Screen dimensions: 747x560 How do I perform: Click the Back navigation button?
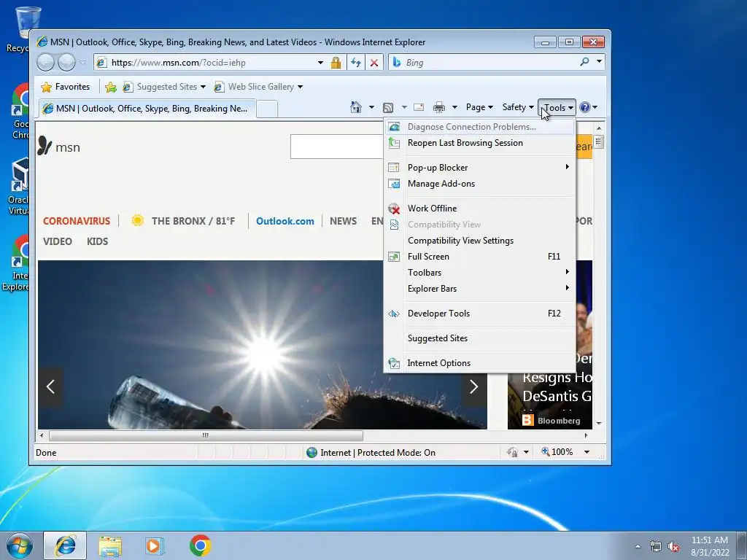point(45,63)
